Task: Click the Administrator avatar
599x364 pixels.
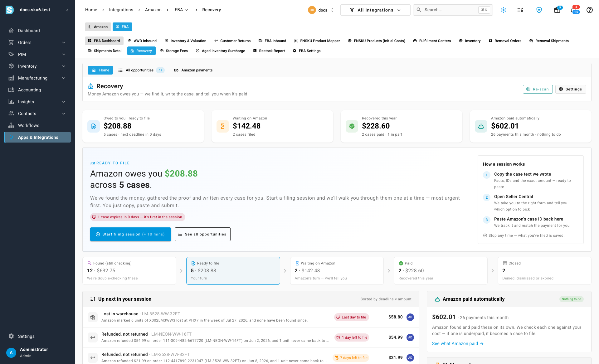Action: click(x=11, y=352)
